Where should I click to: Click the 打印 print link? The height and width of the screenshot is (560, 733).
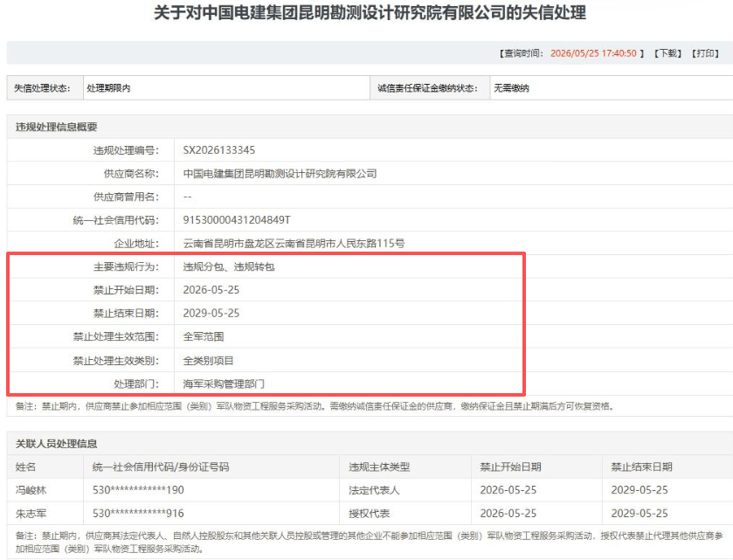(705, 53)
